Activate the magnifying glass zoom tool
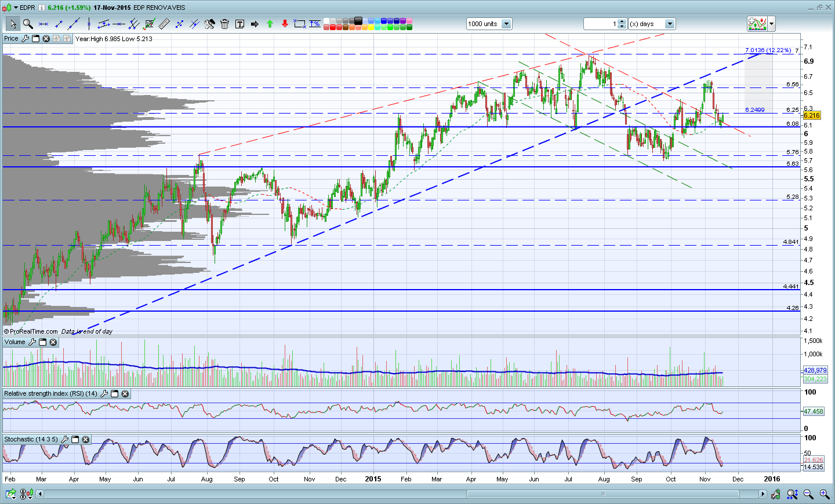 (27, 24)
